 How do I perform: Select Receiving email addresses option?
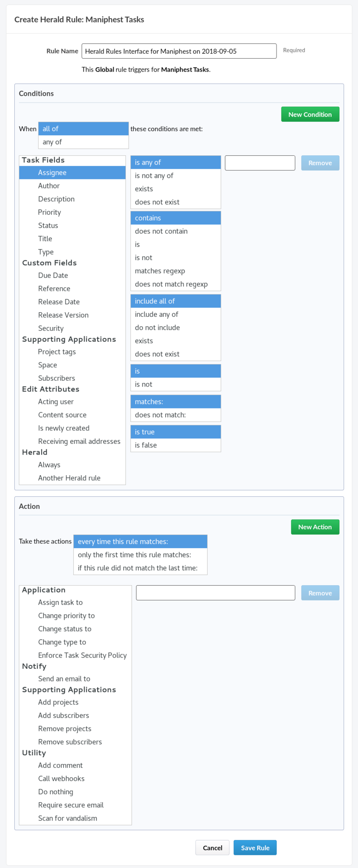72,441
